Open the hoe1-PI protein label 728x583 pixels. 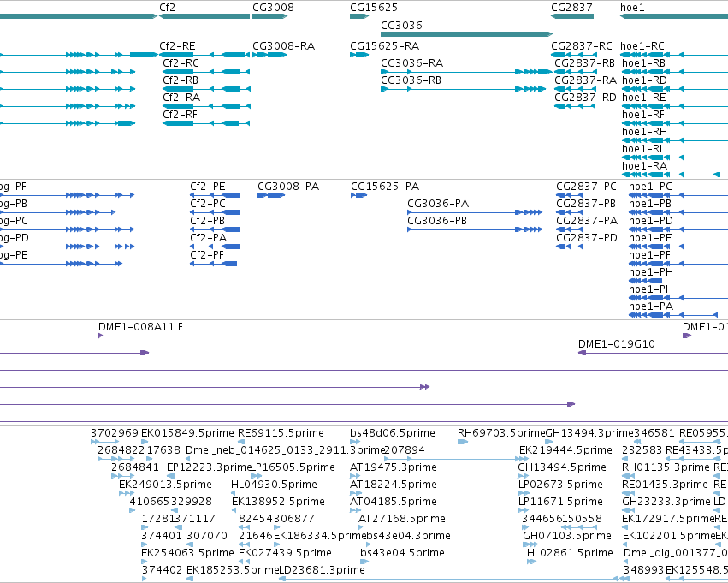[648, 289]
